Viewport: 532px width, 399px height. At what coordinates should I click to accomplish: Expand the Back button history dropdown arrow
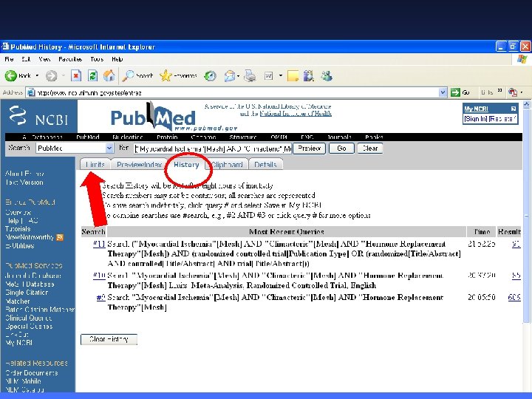tap(37, 75)
